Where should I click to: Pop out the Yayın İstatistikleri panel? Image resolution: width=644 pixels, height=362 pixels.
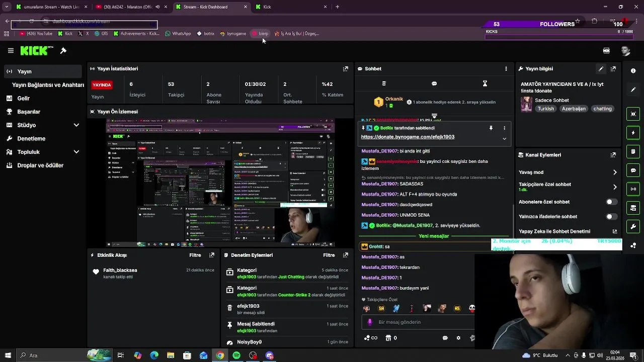(x=346, y=69)
